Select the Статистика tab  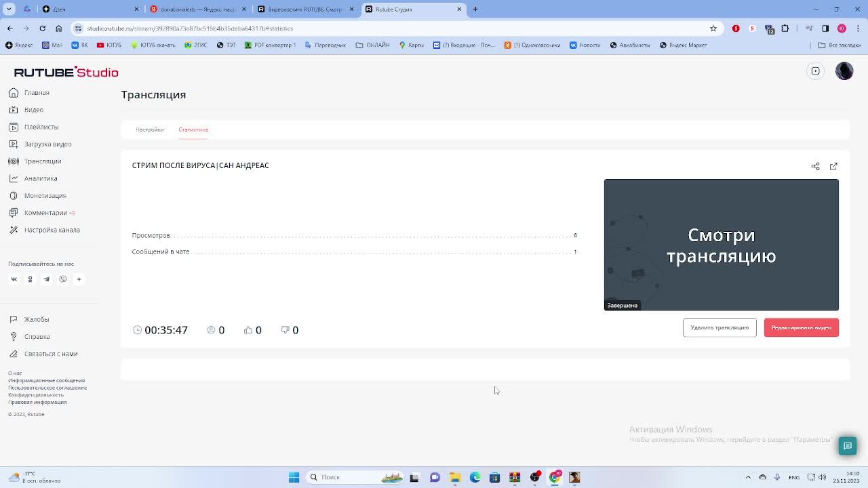[193, 129]
